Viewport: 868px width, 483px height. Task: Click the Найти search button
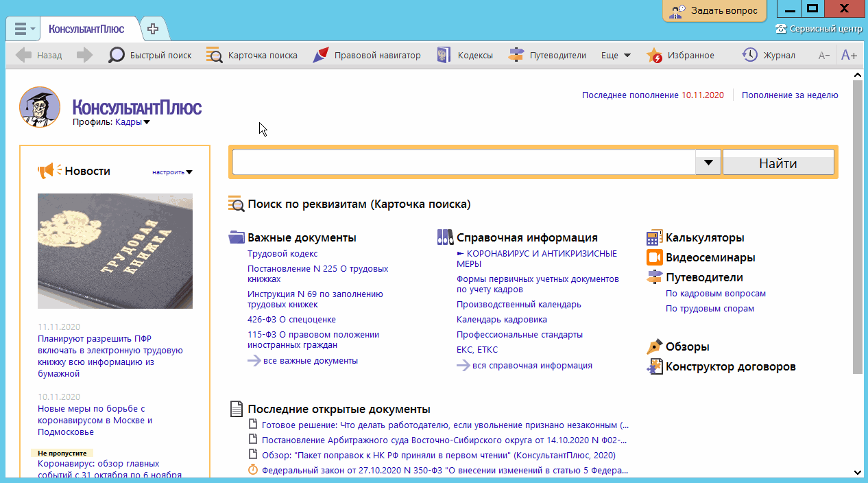coord(778,163)
